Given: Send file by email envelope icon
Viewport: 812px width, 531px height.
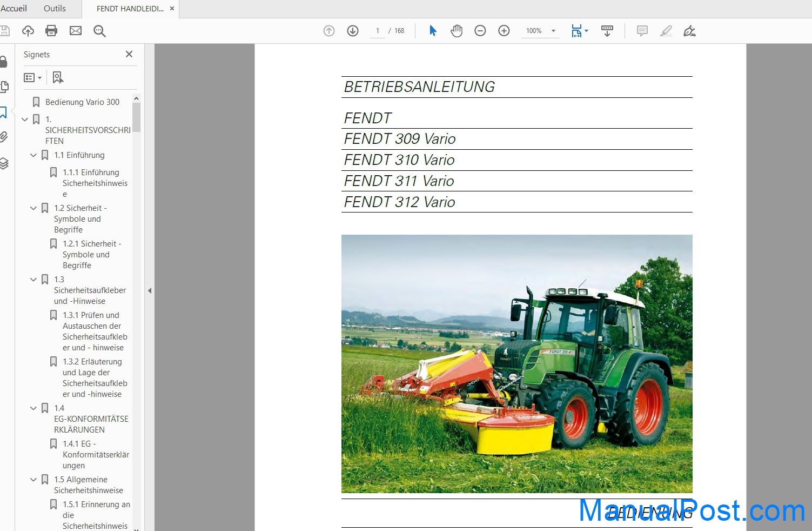Looking at the screenshot, I should (x=76, y=31).
